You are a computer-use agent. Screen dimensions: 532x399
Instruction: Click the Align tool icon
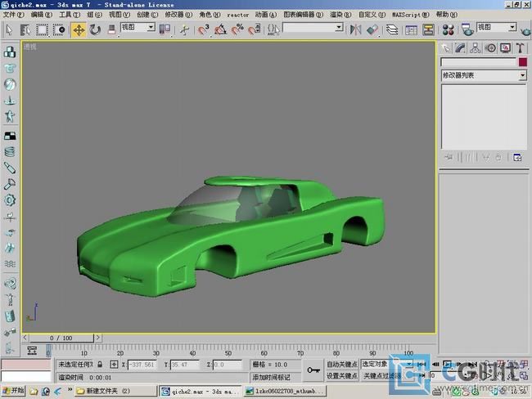pos(372,29)
